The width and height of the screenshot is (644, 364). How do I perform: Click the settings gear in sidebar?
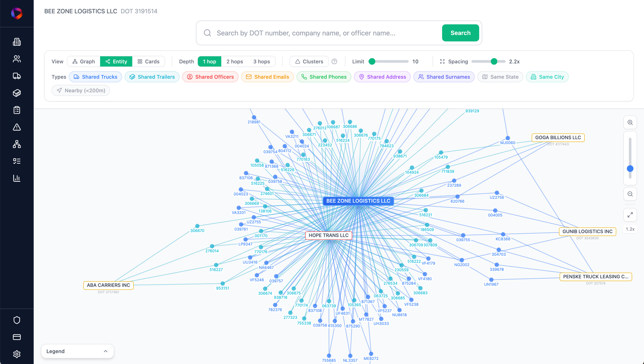(17, 354)
